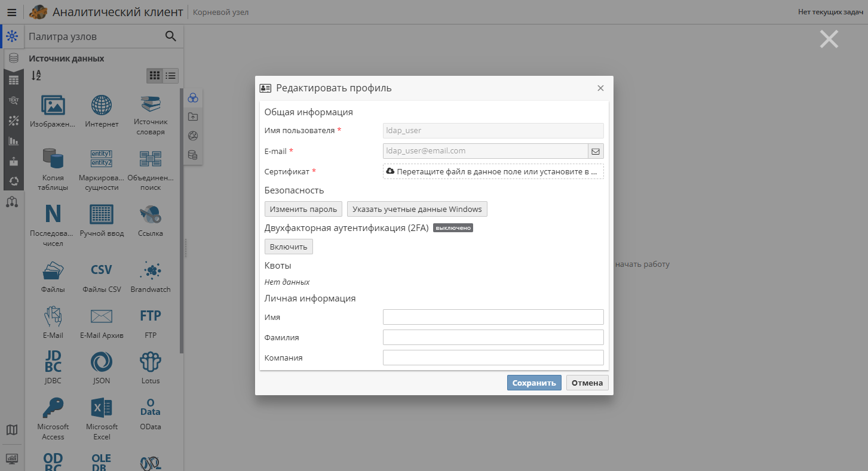Screen dimensions: 868x471
Task: Open the cycle sidebar category icon
Action: click(13, 181)
